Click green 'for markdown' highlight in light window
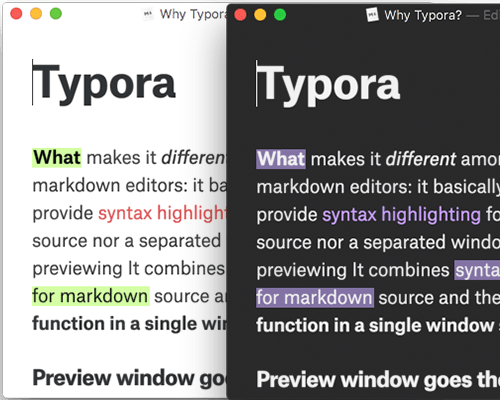The width and height of the screenshot is (500, 400). tap(91, 296)
